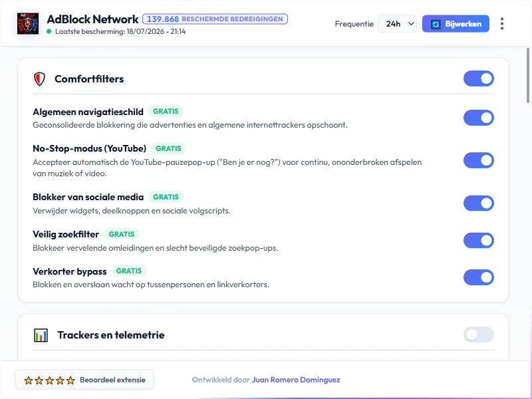Click description starting 'Geconsolideerde blokkering'
The width and height of the screenshot is (532, 399).
[190, 125]
